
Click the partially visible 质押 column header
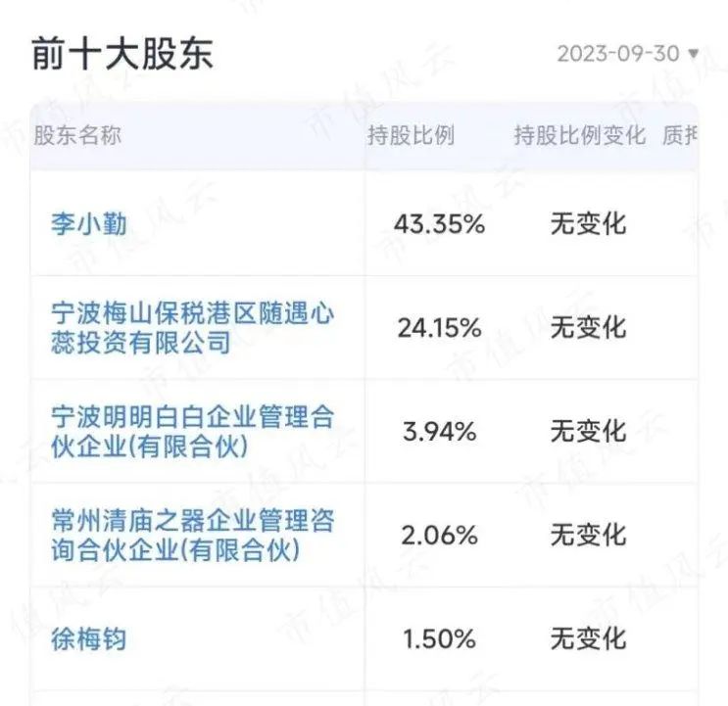(680, 136)
